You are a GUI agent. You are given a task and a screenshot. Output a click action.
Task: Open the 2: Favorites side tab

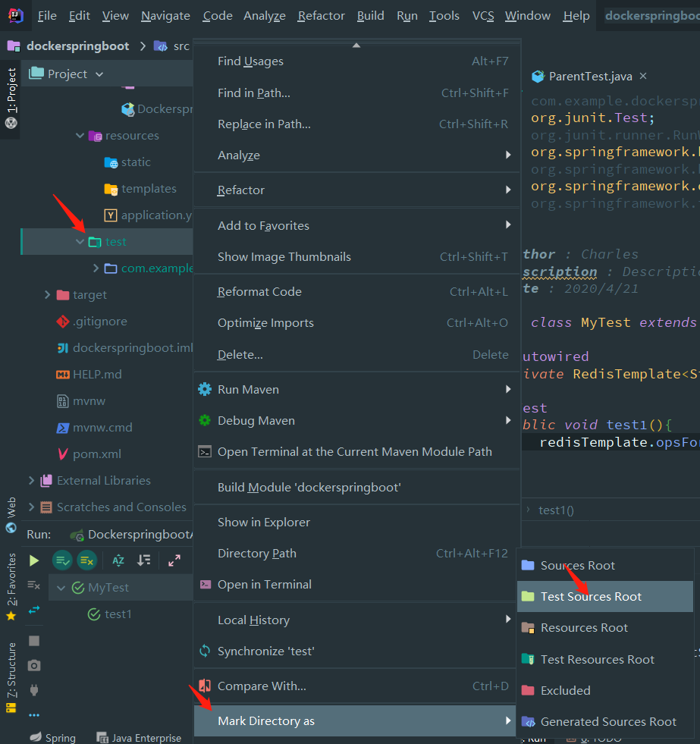11,587
